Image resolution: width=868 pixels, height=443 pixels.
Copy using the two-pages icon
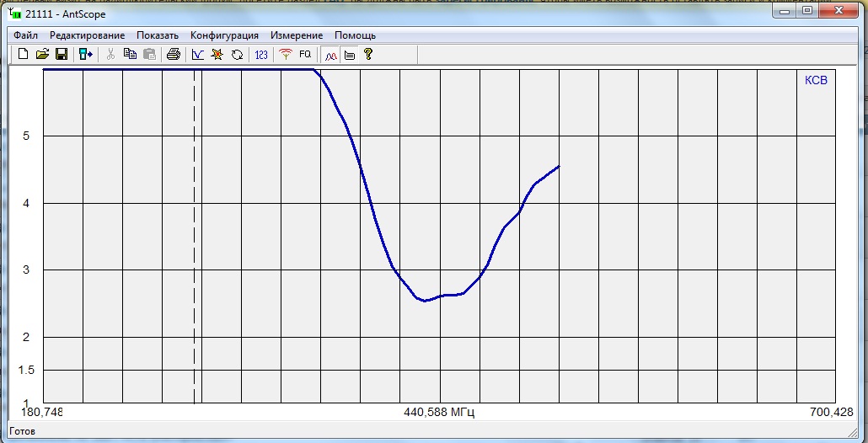[x=130, y=54]
